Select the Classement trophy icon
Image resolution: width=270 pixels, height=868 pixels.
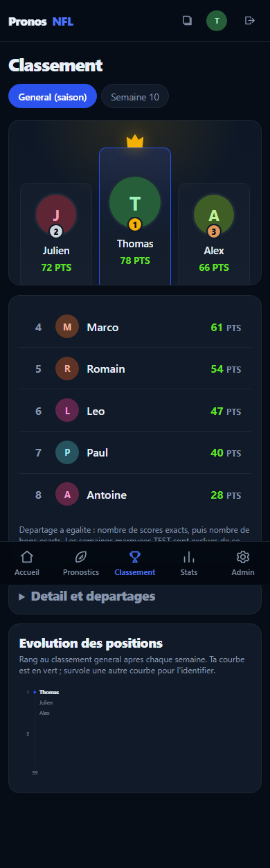(135, 557)
